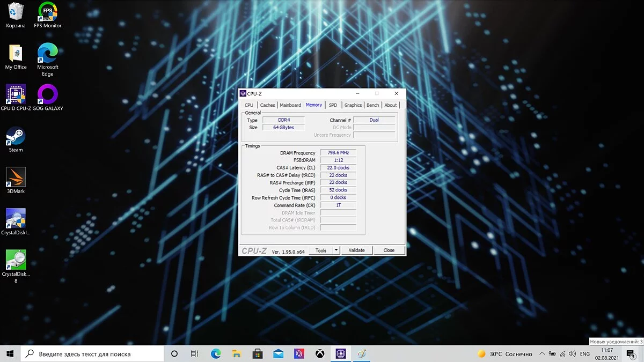This screenshot has height=362, width=644.
Task: Click the Cortana circle on the taskbar
Action: [174, 354]
